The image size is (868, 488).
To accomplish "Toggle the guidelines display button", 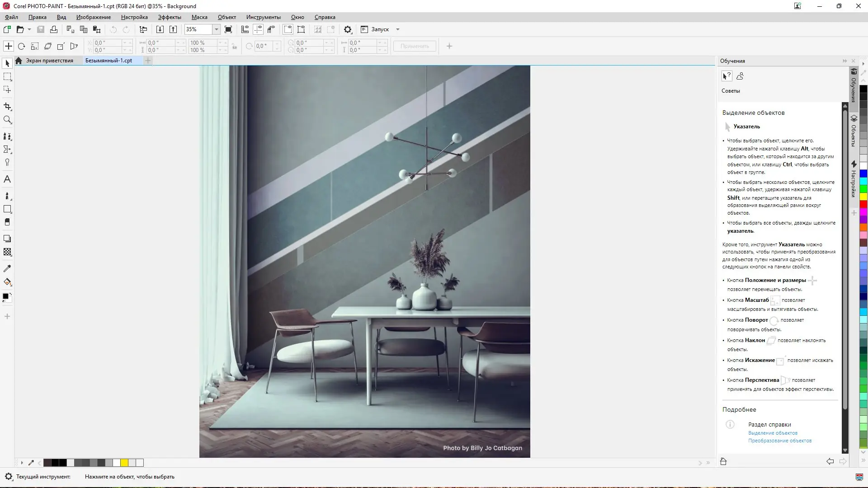I will tap(258, 29).
